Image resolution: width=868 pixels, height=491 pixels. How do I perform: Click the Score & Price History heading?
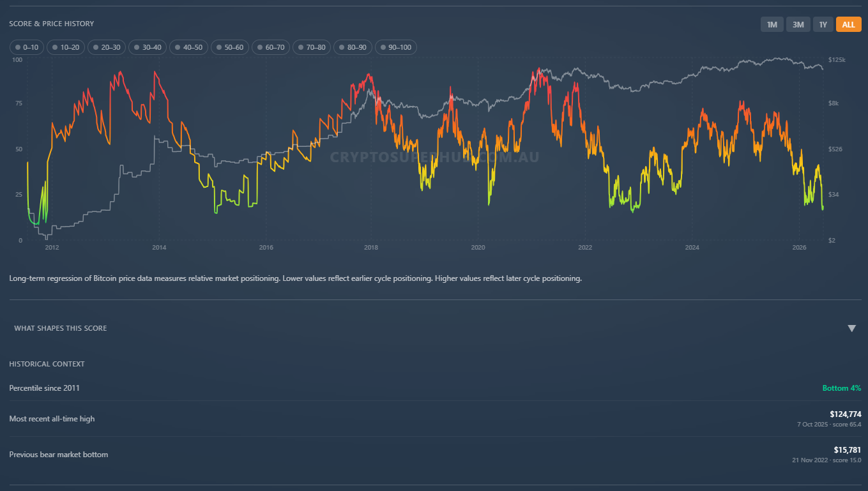pos(52,24)
